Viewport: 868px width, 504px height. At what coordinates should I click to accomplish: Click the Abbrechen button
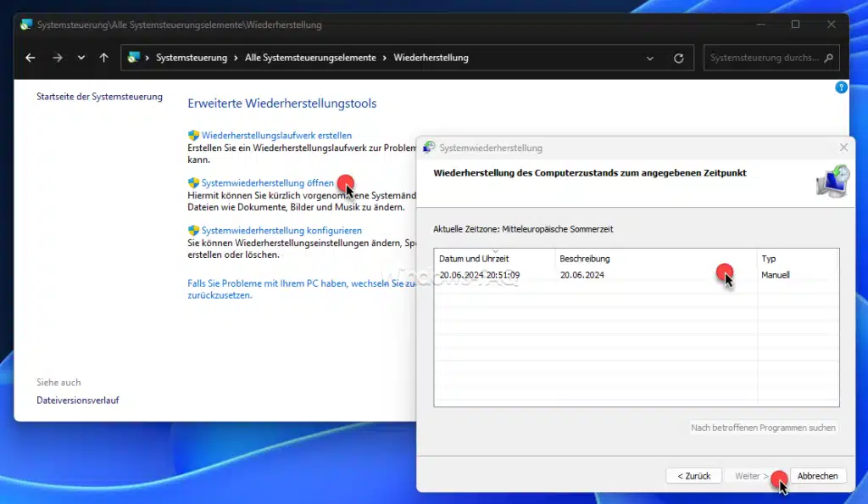pos(818,476)
